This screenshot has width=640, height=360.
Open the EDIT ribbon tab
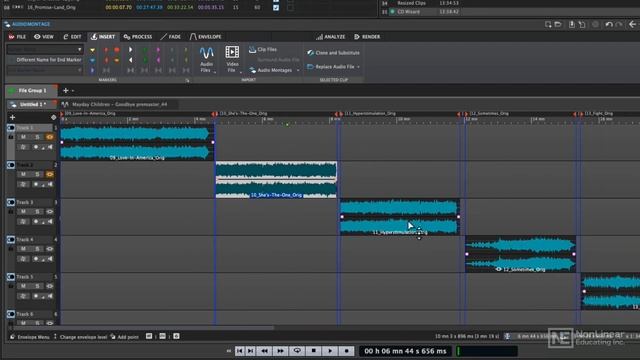72,37
